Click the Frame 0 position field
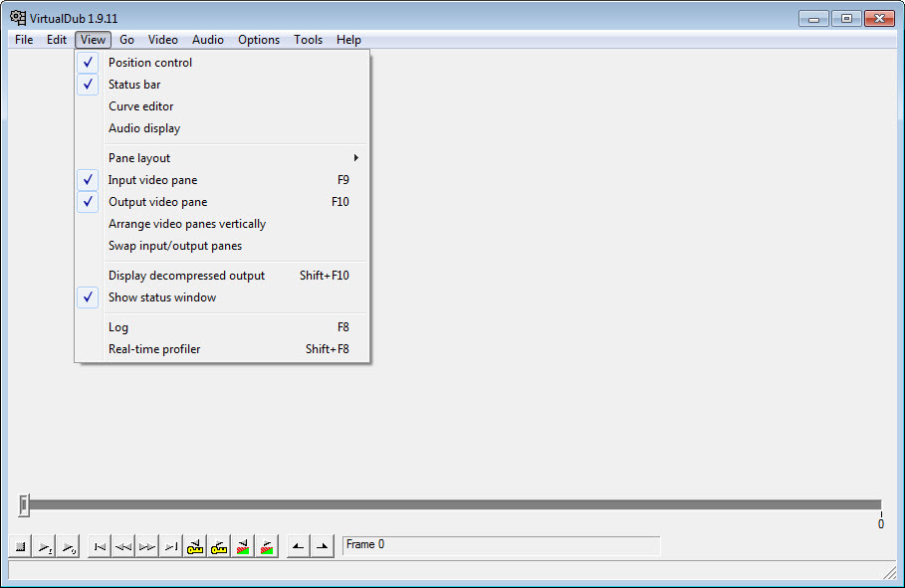Image resolution: width=905 pixels, height=588 pixels. (x=501, y=545)
